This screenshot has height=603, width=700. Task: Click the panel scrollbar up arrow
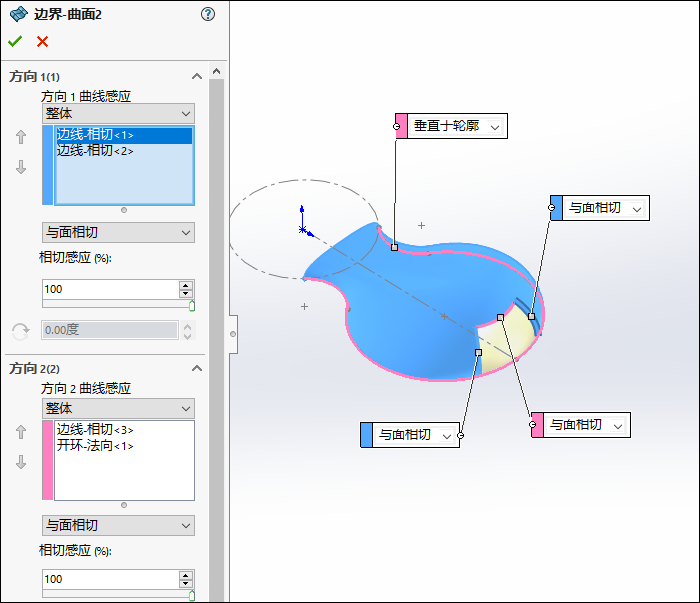click(x=217, y=71)
